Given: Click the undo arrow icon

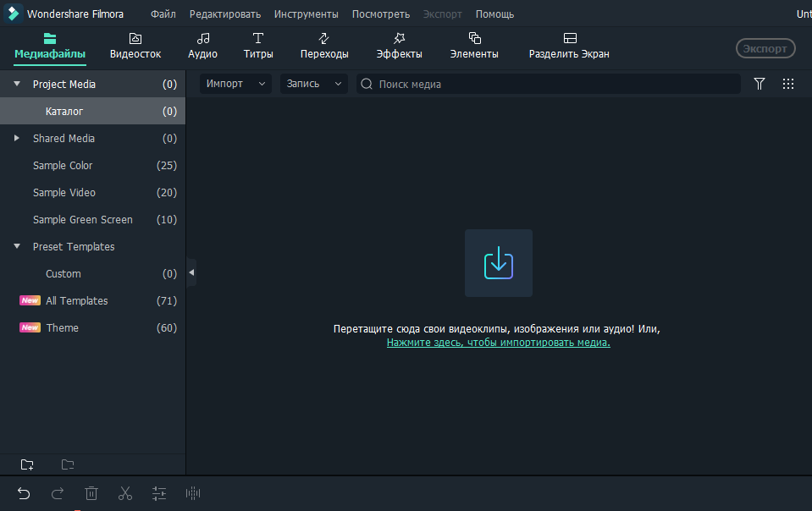Looking at the screenshot, I should pos(24,493).
